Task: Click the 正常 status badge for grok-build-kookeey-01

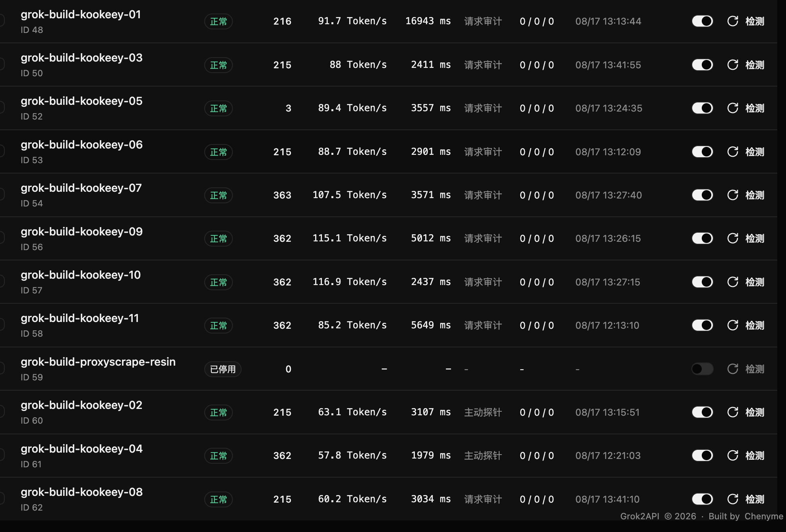Action: pos(219,21)
